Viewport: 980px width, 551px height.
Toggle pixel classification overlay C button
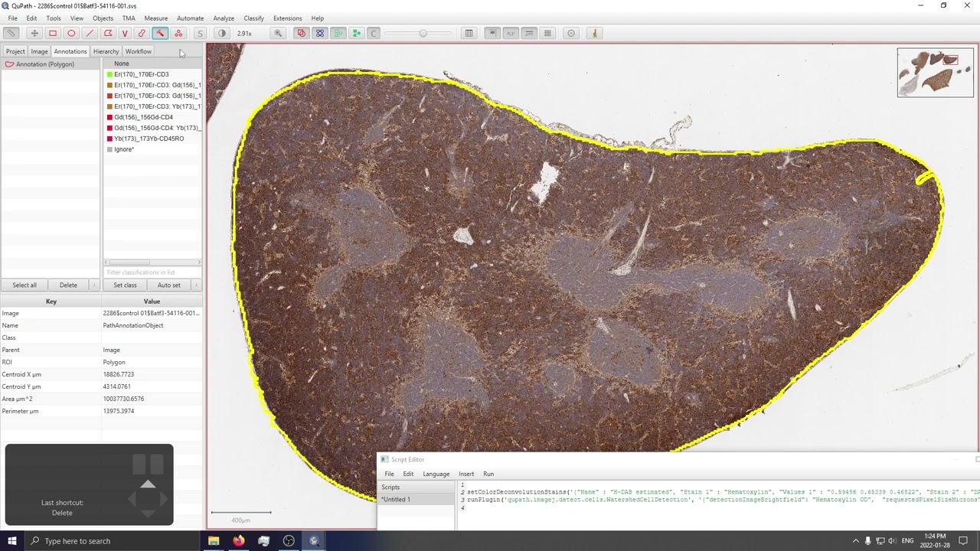(x=374, y=33)
